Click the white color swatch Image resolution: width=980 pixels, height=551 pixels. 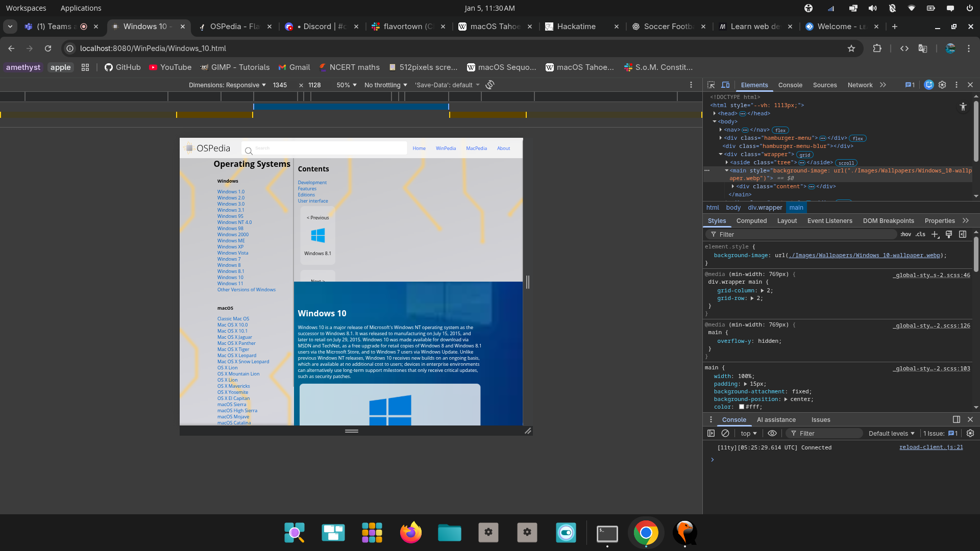[742, 407]
